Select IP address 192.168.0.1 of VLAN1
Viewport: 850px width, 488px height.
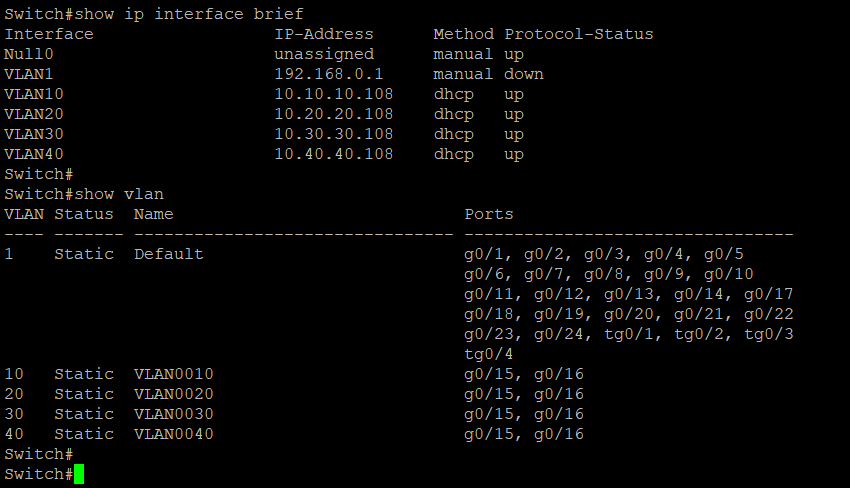click(329, 74)
